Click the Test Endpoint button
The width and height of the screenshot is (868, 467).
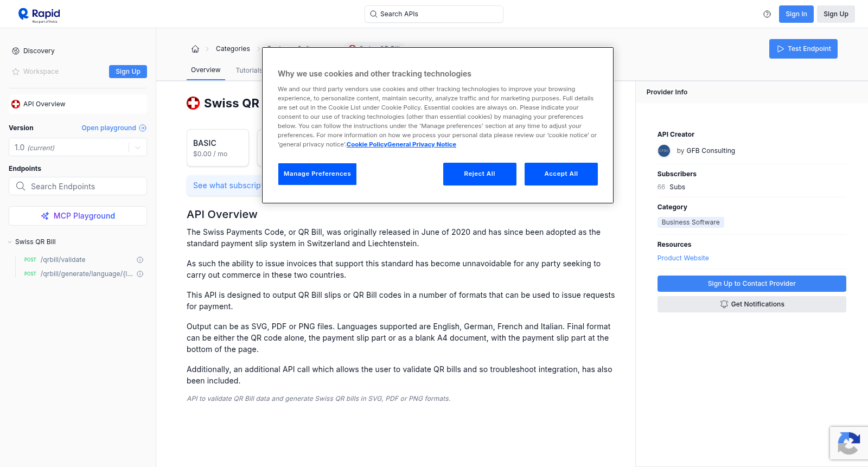click(803, 49)
